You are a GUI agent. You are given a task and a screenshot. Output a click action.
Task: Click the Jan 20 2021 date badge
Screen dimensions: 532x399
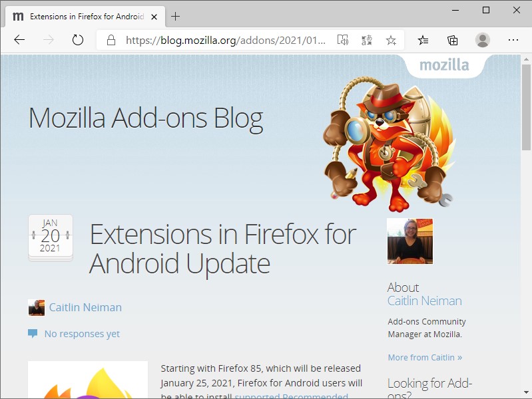50,237
